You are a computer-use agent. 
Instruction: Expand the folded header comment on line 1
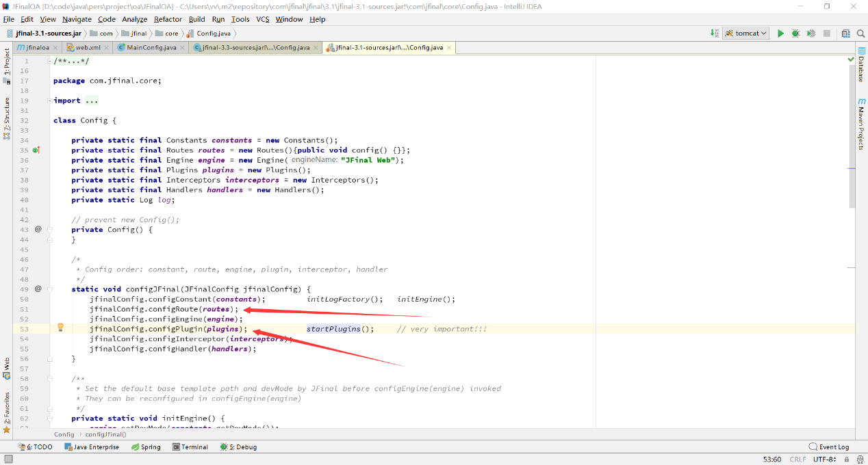tap(50, 62)
